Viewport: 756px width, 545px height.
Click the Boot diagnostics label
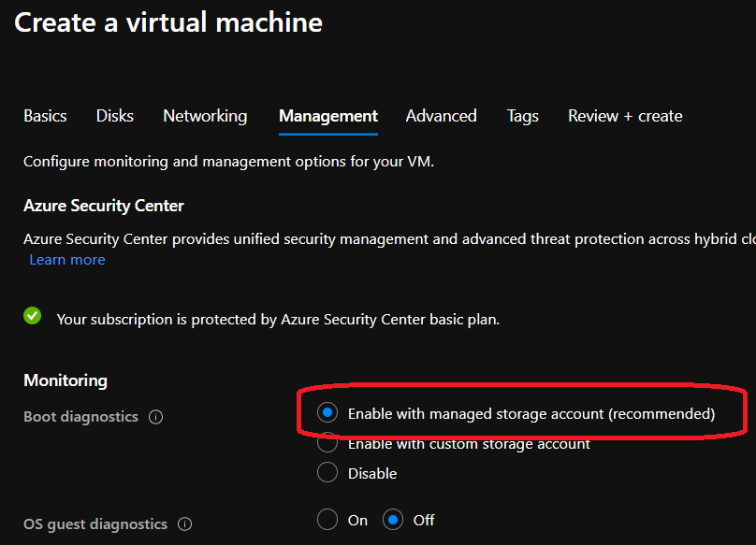tap(80, 417)
